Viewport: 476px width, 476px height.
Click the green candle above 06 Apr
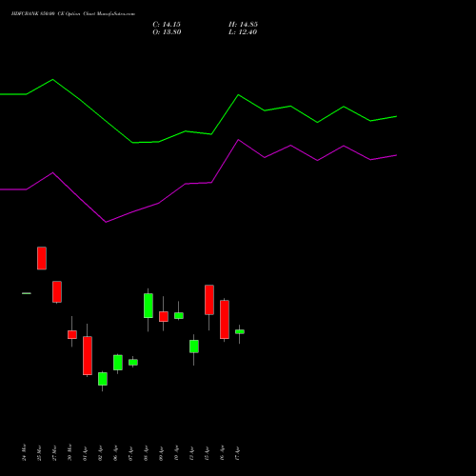click(118, 363)
